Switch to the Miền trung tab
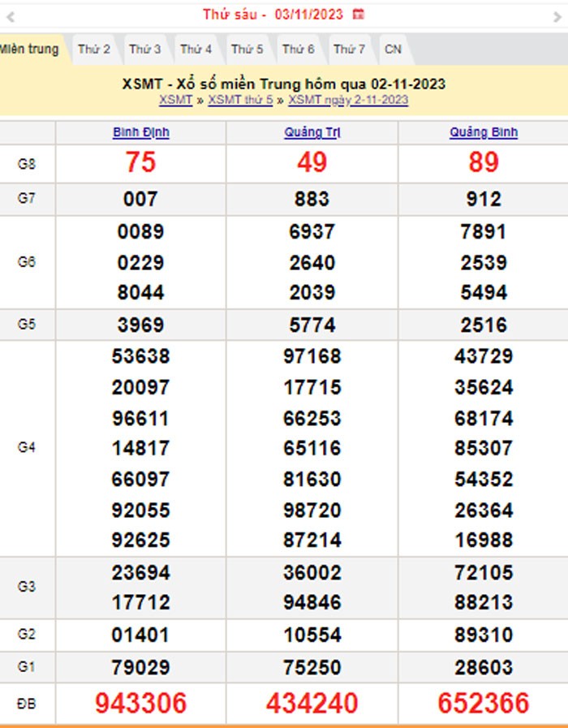Viewport: 568px width, 728px height. (29, 50)
